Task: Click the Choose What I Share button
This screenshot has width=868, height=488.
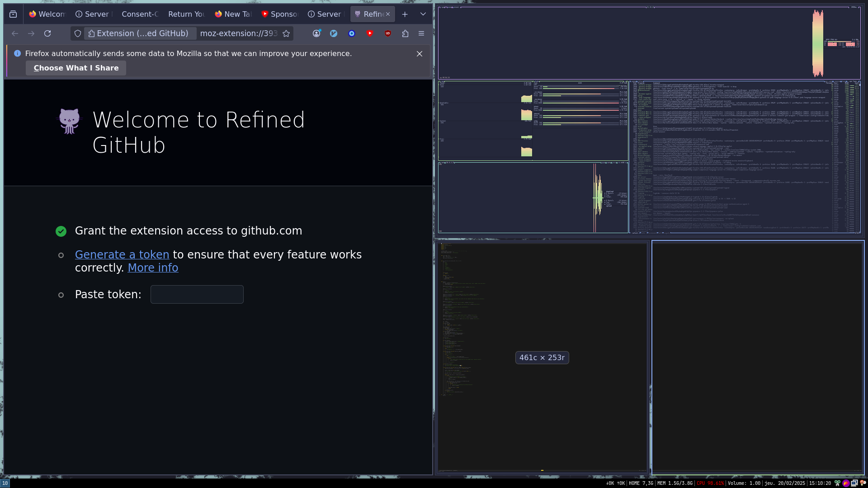Action: pyautogui.click(x=76, y=68)
